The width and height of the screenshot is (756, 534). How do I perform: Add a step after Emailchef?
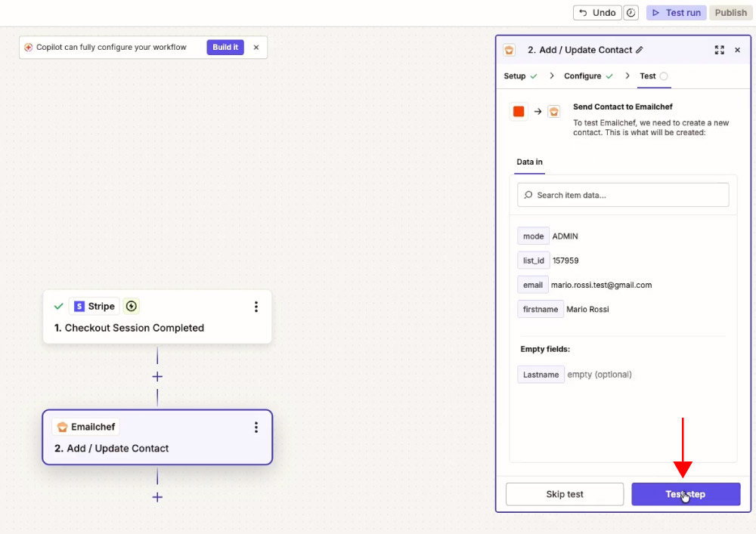click(157, 497)
